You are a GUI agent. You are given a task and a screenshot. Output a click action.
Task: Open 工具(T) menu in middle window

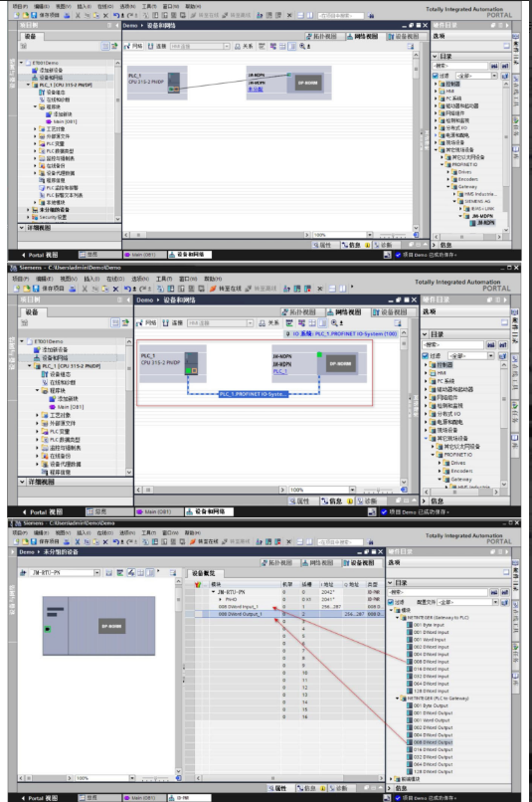pos(163,279)
